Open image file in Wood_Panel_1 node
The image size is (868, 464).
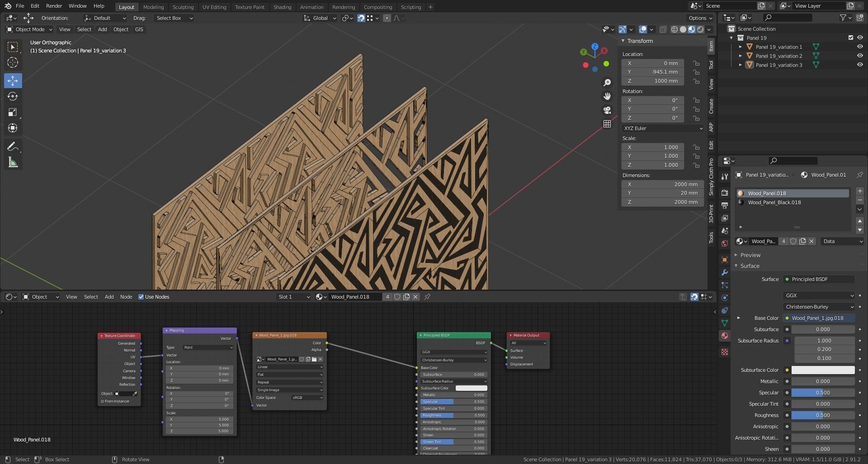pos(314,359)
